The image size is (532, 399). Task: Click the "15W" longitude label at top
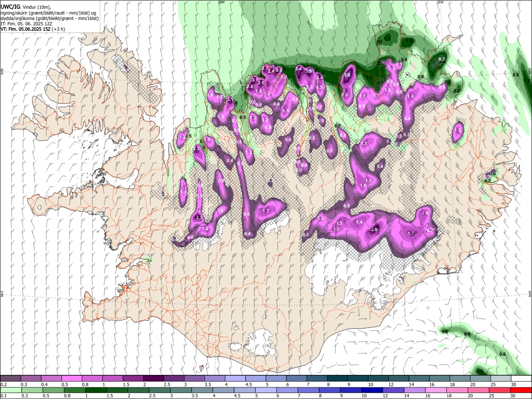pyautogui.click(x=440, y=2)
